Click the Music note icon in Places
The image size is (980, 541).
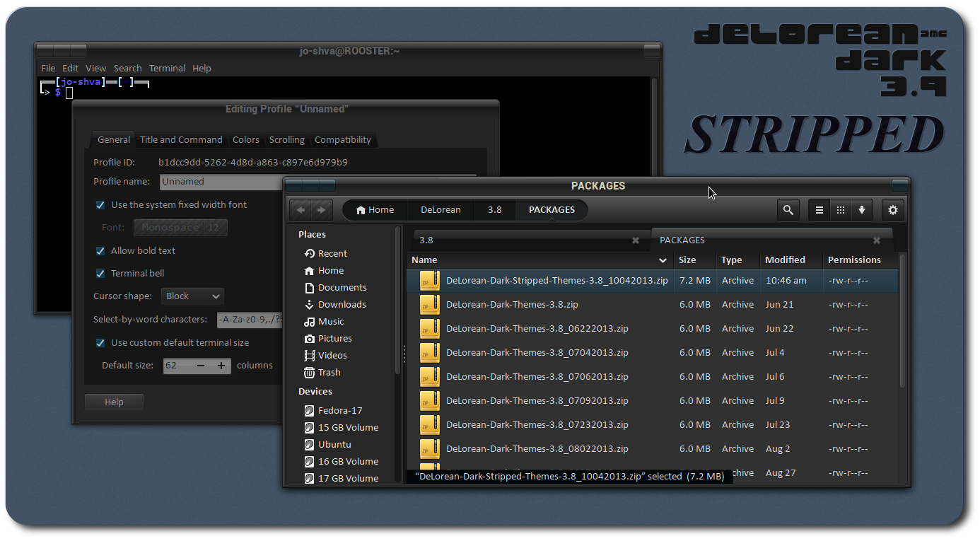pyautogui.click(x=310, y=322)
